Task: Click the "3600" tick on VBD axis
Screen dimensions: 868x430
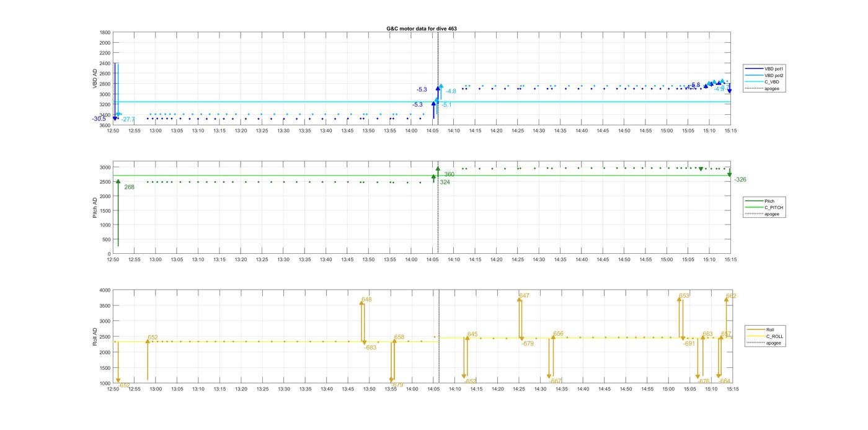Action: (105, 125)
